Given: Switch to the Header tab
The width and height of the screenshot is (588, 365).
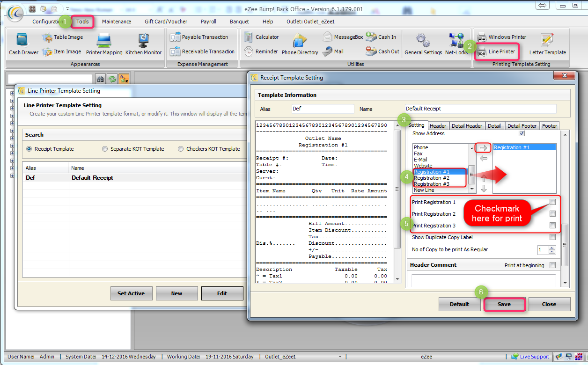Looking at the screenshot, I should point(438,126).
